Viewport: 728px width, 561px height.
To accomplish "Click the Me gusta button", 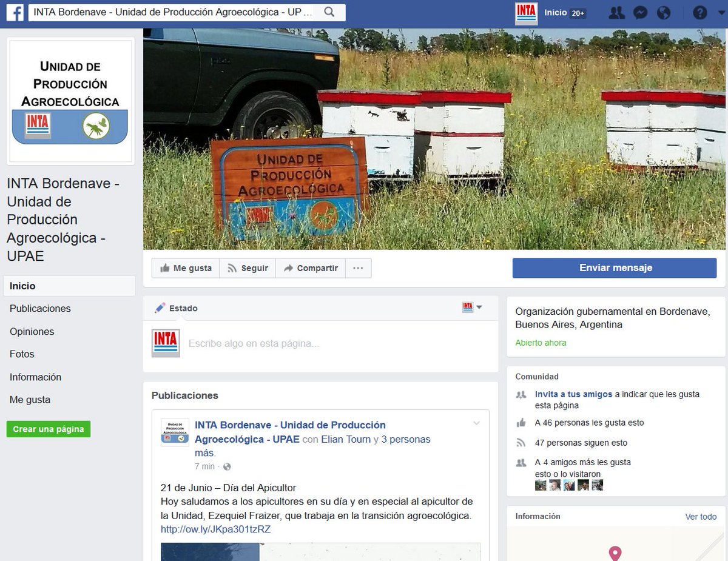I will [x=186, y=268].
